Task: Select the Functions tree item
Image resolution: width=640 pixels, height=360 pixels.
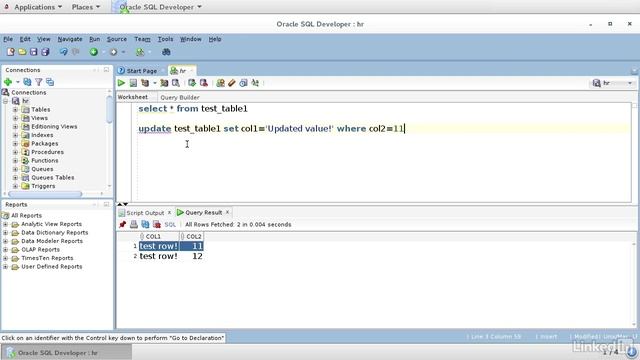Action: point(44,160)
